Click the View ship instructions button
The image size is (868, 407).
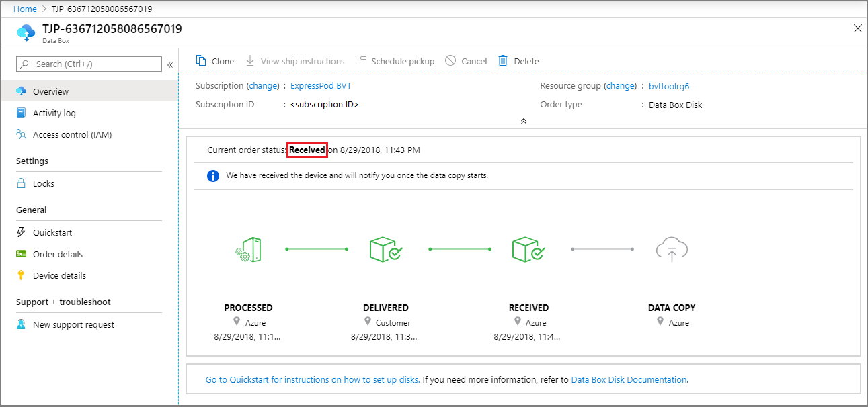pos(295,61)
